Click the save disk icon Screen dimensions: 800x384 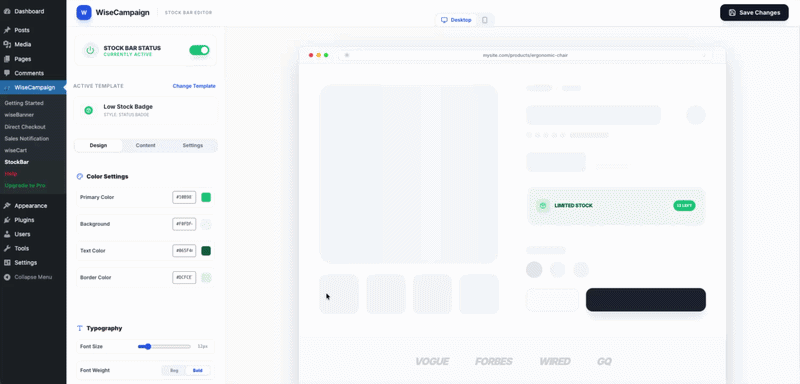point(732,13)
